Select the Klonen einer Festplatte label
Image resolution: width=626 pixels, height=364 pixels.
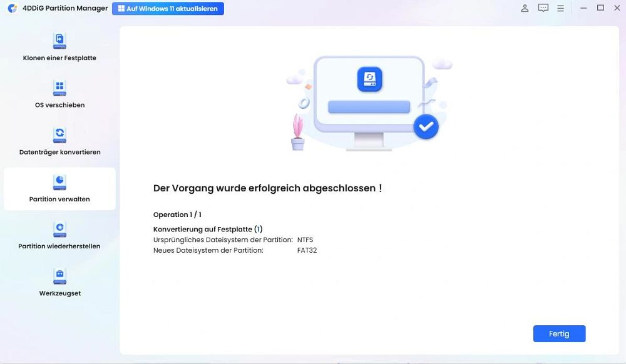[59, 58]
